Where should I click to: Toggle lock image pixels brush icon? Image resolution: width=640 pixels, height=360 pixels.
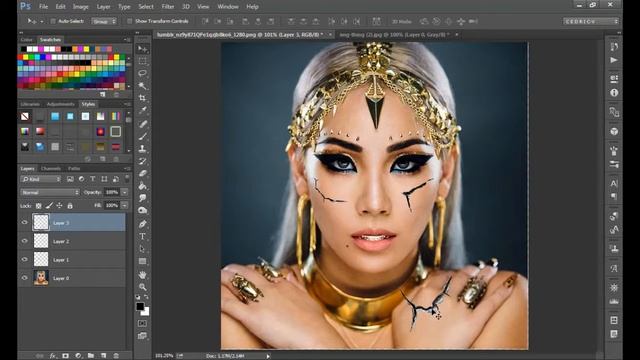click(x=49, y=206)
